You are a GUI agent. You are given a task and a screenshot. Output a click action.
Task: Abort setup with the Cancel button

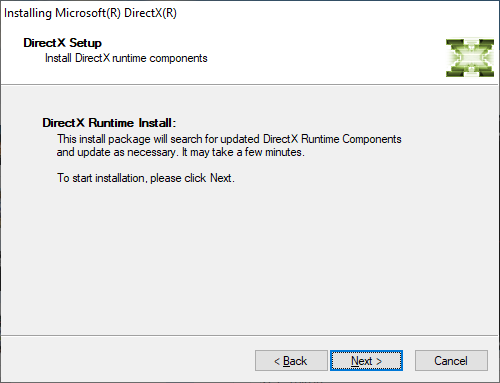point(451,360)
